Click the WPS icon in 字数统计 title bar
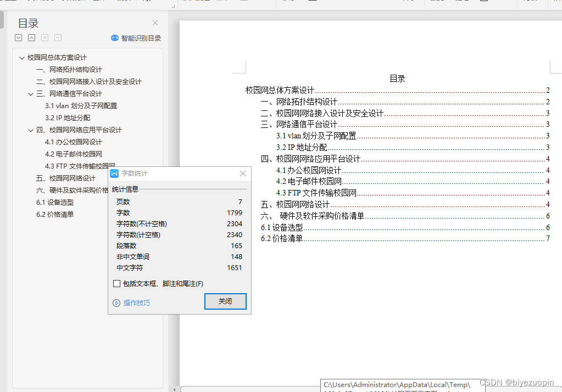Screen dimensions: 562x392 [114, 173]
